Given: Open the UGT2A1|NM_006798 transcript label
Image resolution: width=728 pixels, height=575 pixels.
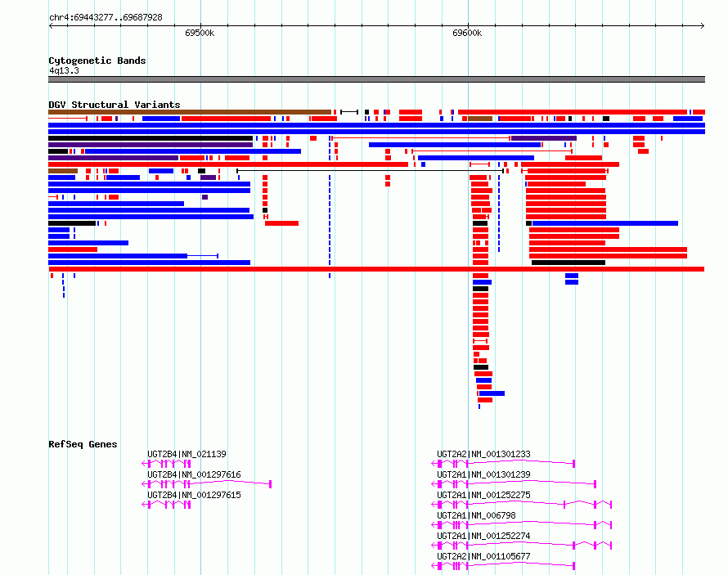Looking at the screenshot, I should (476, 515).
